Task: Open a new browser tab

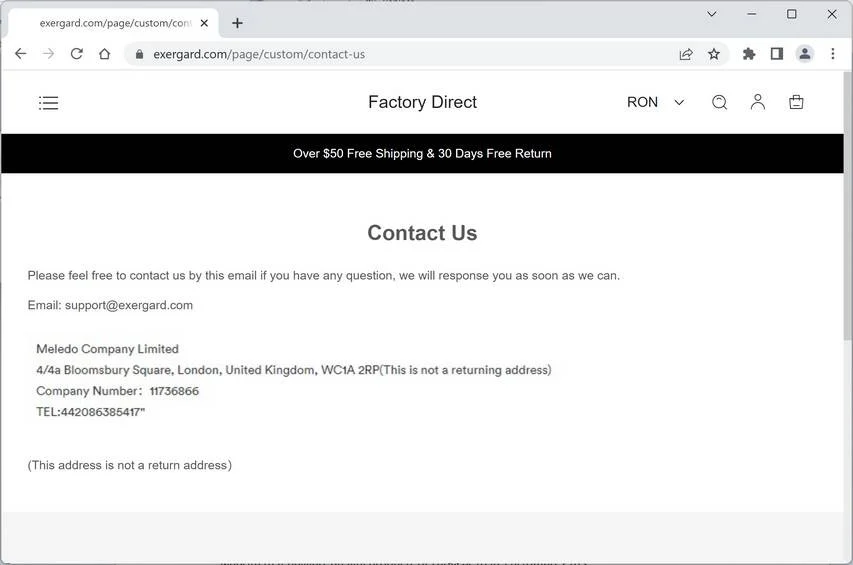Action: coord(237,23)
